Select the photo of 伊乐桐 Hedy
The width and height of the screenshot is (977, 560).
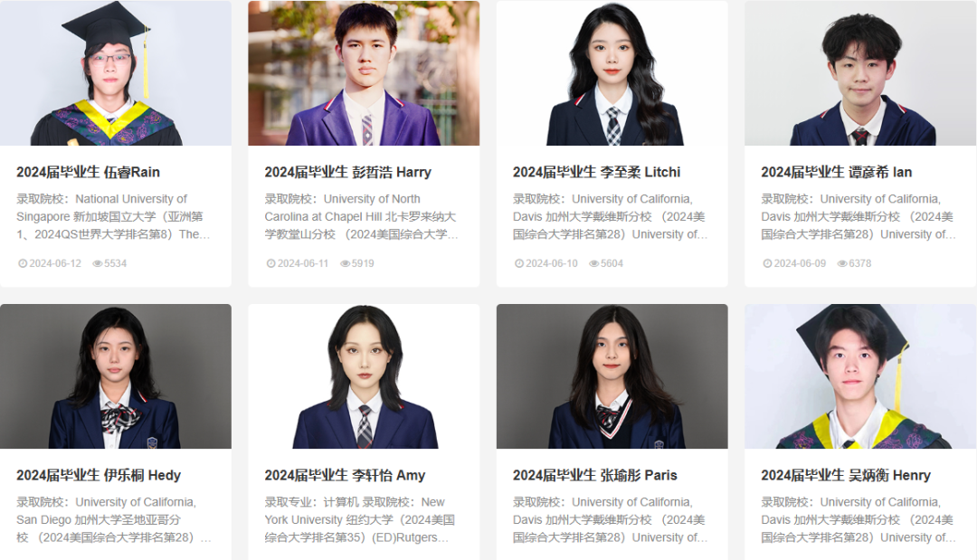115,376
